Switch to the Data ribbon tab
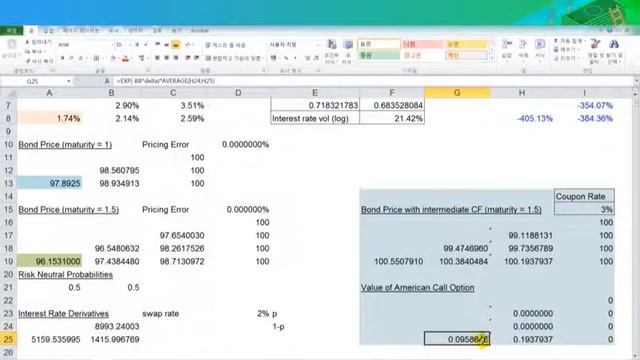The height and width of the screenshot is (360, 640). (x=135, y=31)
